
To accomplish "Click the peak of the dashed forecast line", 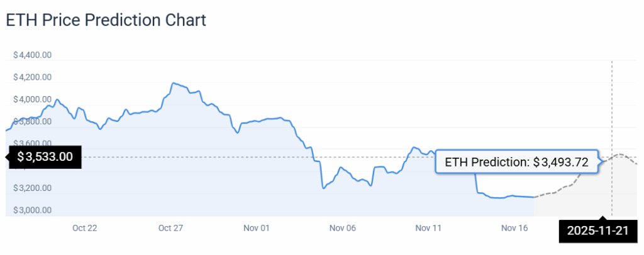I will (621, 154).
